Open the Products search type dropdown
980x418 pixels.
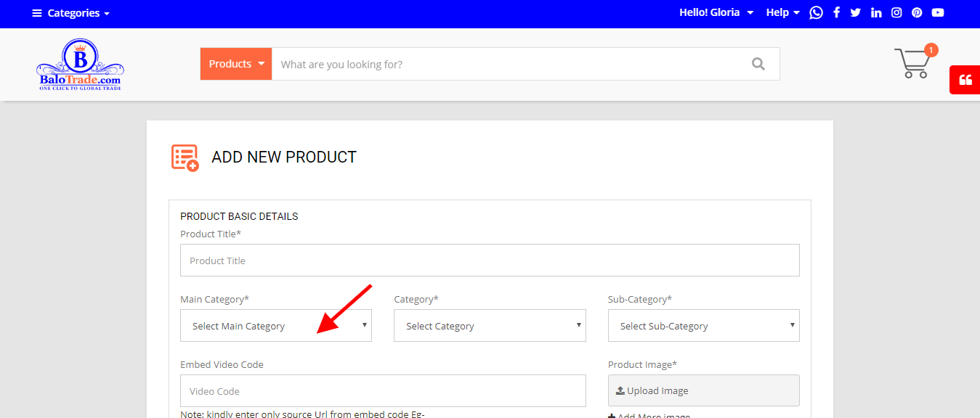pyautogui.click(x=236, y=64)
